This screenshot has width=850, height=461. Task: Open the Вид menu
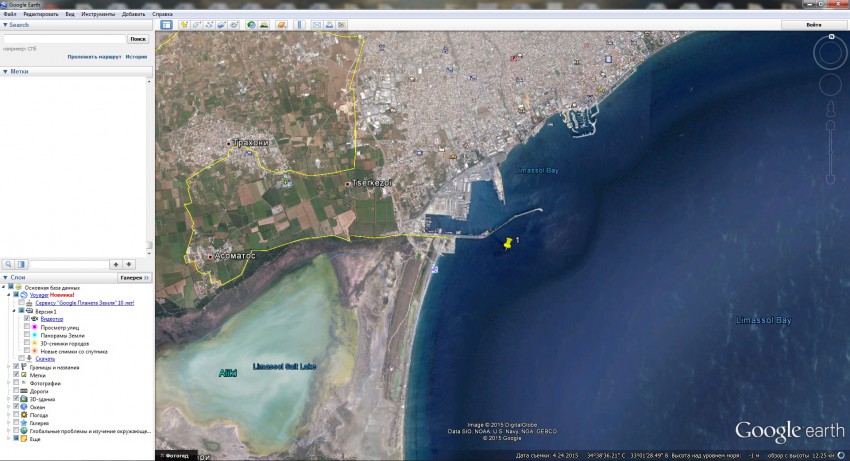pos(69,14)
